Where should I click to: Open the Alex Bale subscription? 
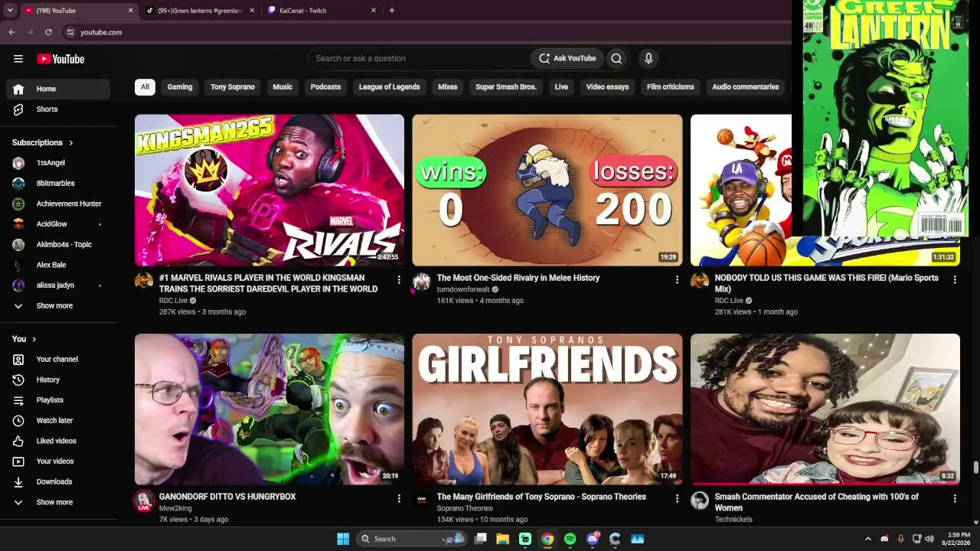pos(58,265)
